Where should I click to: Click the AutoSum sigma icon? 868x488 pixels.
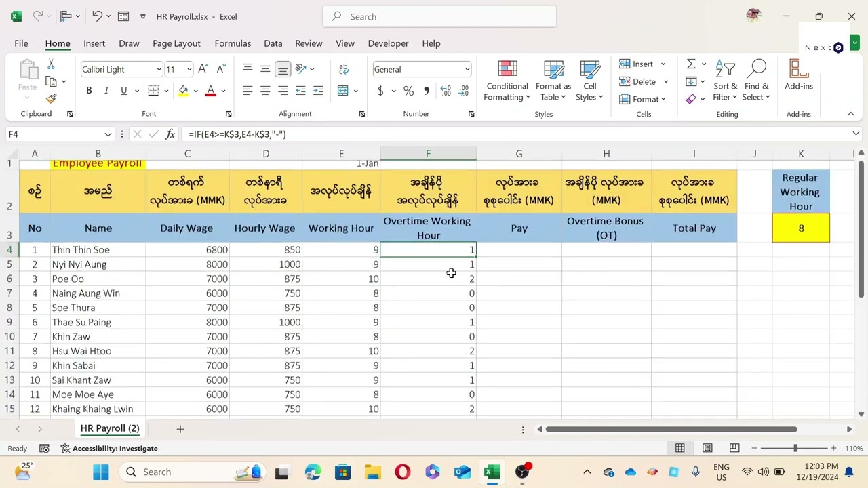691,64
